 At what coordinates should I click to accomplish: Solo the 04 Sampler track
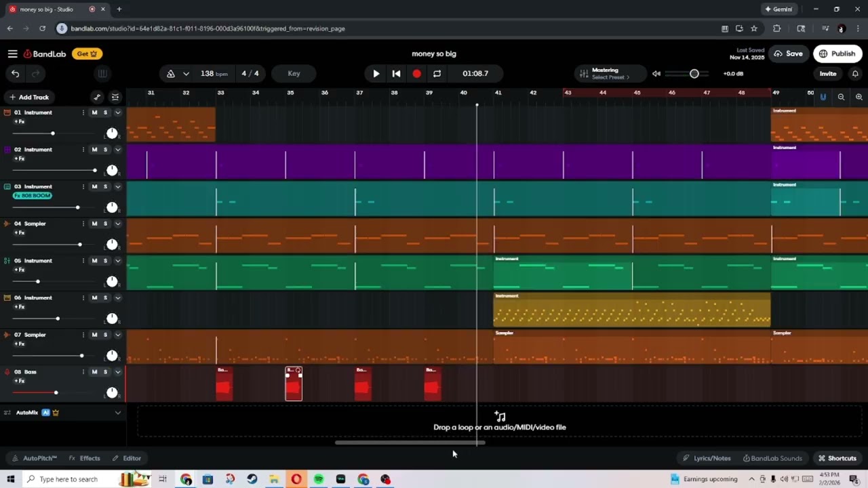105,224
